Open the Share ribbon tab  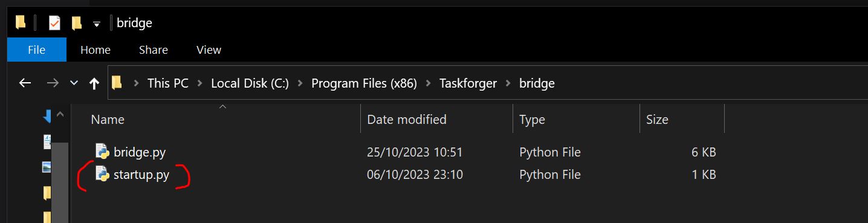(x=154, y=50)
